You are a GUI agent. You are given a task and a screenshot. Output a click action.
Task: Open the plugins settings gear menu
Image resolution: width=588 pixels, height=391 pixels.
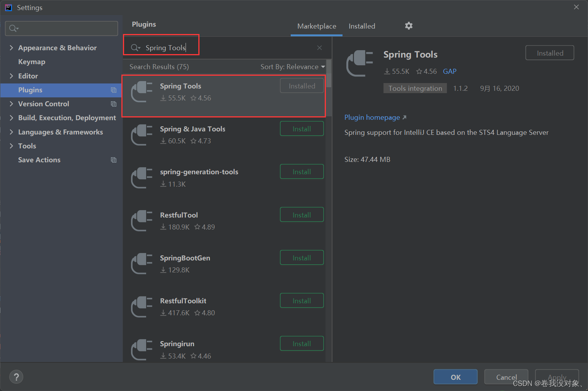pyautogui.click(x=409, y=26)
